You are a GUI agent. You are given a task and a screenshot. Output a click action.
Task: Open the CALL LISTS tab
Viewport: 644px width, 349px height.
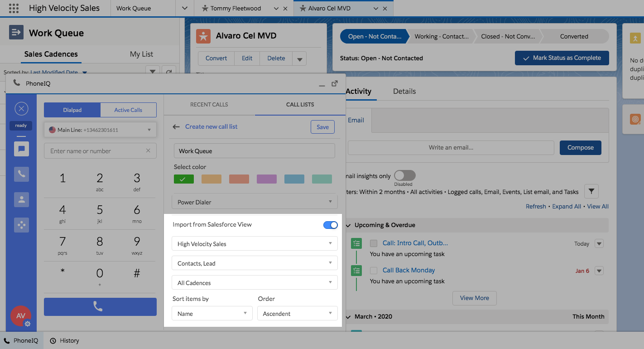300,105
